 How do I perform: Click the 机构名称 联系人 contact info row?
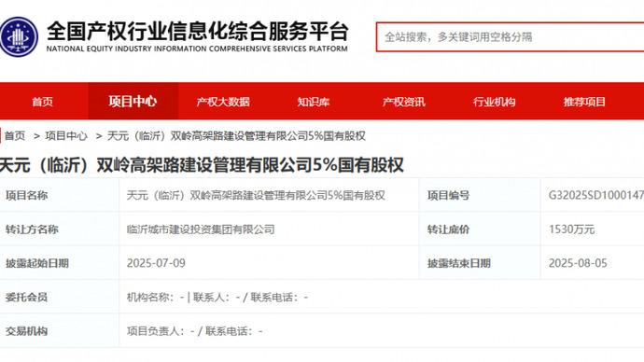tap(217, 297)
